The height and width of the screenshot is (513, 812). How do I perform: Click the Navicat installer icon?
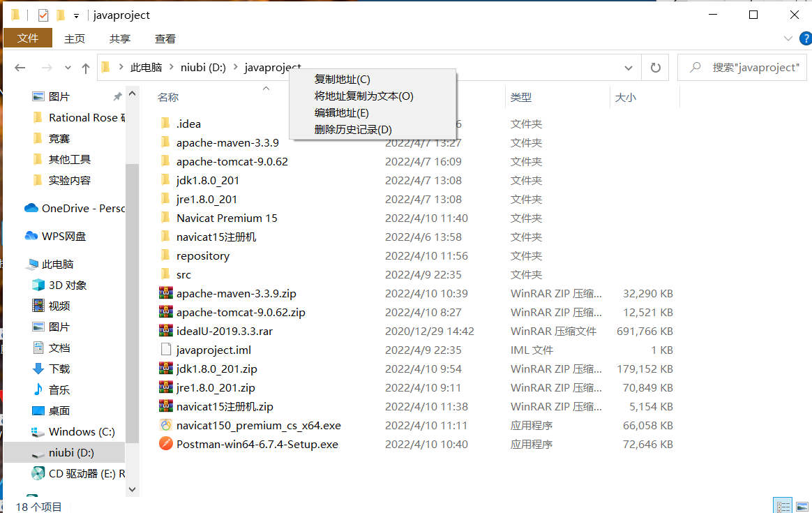click(166, 425)
